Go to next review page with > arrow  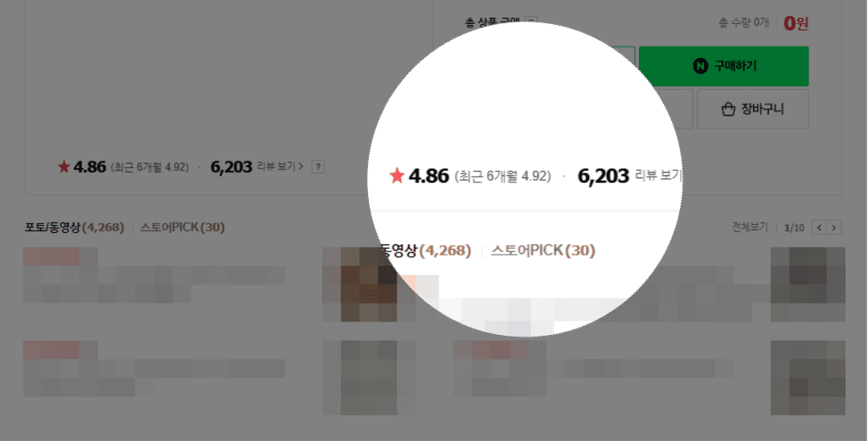[x=833, y=227]
